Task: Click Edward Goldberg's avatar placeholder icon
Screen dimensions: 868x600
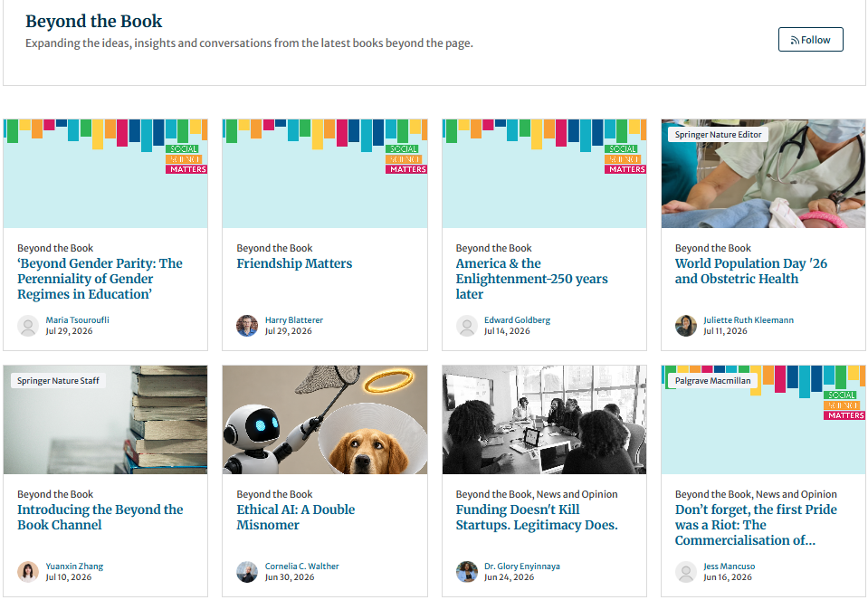Action: pyautogui.click(x=467, y=326)
